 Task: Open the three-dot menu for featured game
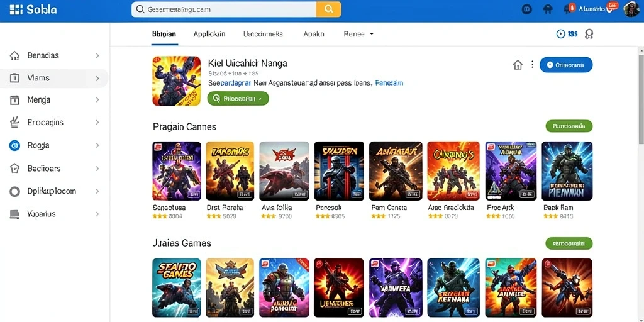[532, 65]
